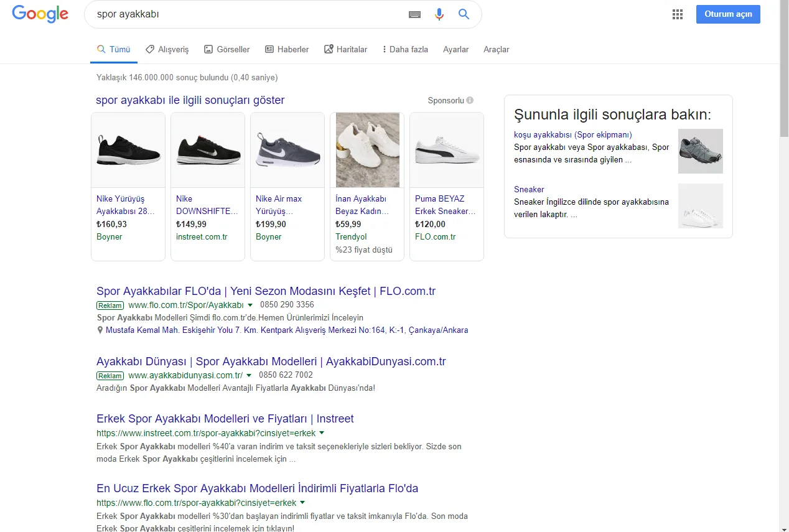The width and height of the screenshot is (789, 532).
Task: Click the ₺160,93 price
Action: pos(111,225)
